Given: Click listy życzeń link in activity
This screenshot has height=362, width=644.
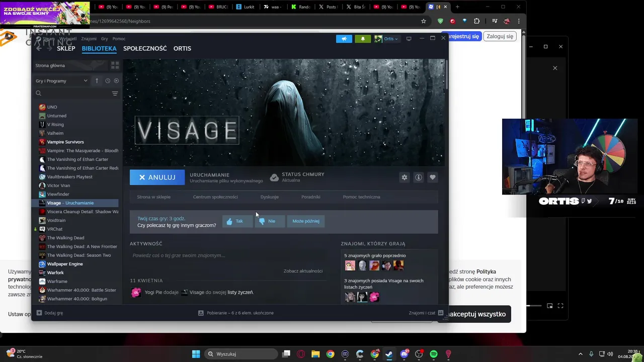Looking at the screenshot, I should pos(240,292).
